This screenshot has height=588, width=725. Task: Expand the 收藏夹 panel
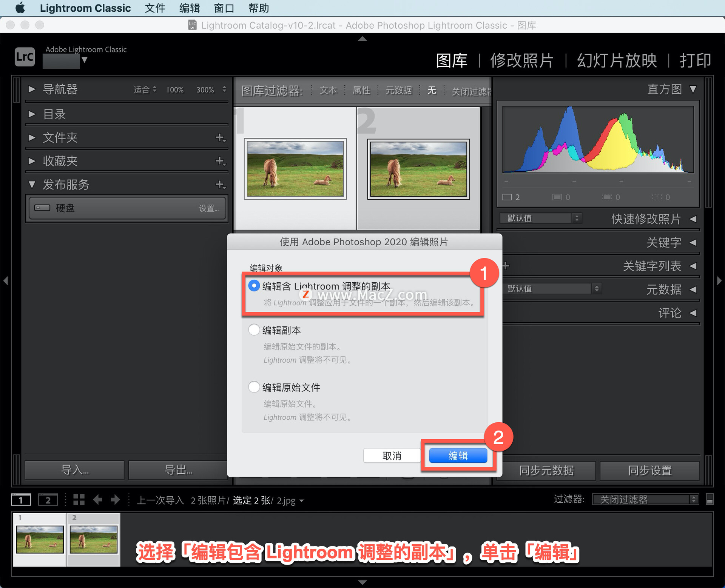tap(32, 161)
